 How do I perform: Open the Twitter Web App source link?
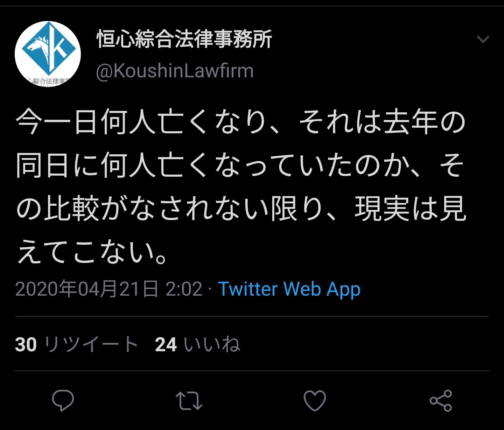coord(289,289)
